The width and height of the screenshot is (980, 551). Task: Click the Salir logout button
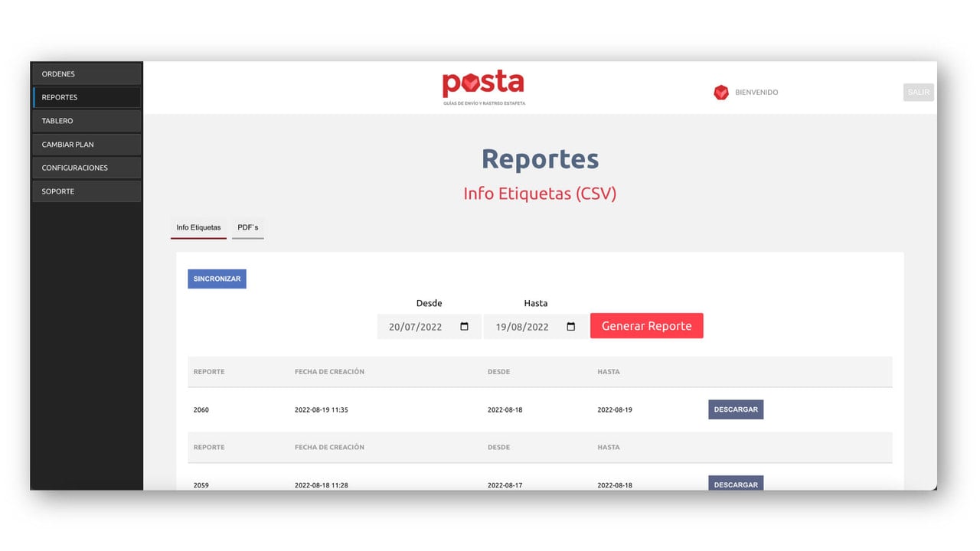(x=919, y=93)
